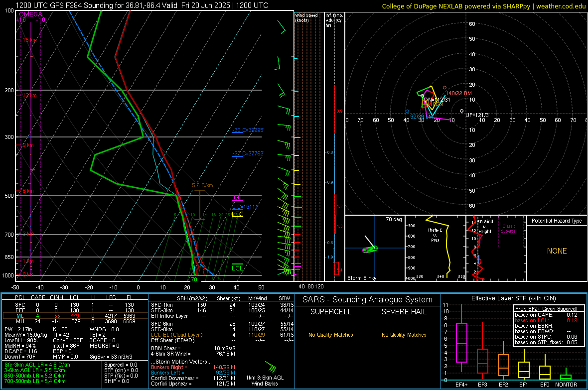This screenshot has height=390, width=588.
Task: Click the 'SHIP = 0.0' value
Action: pyautogui.click(x=117, y=381)
